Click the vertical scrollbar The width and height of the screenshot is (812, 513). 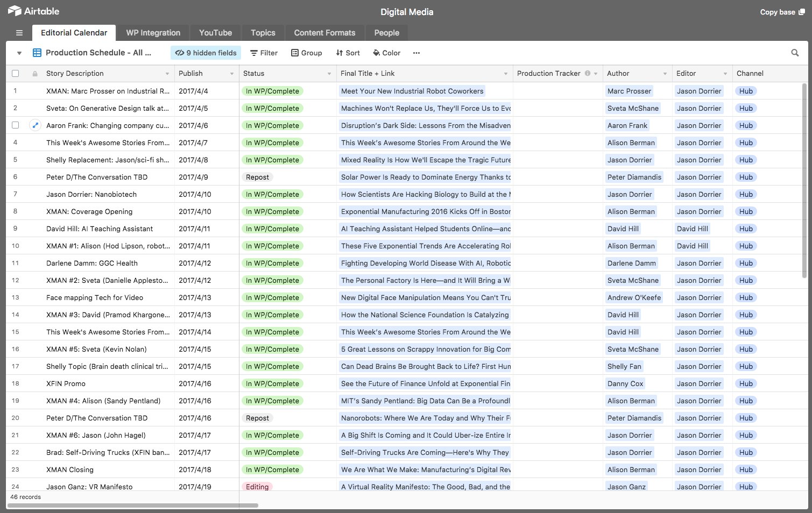804,180
